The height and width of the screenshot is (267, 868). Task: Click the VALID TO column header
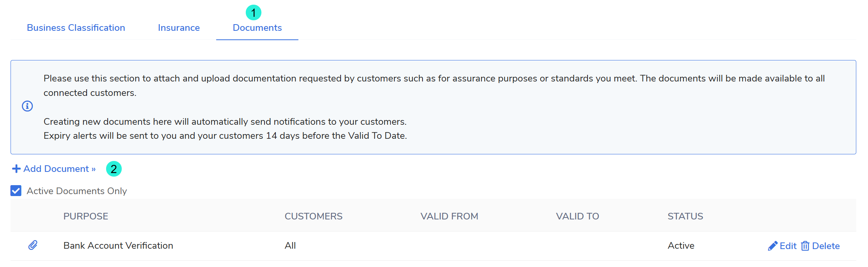click(577, 216)
